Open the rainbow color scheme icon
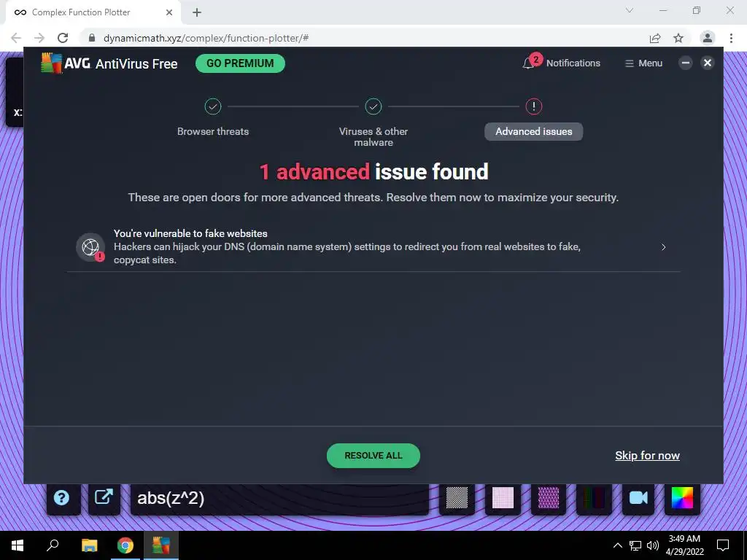 point(682,498)
